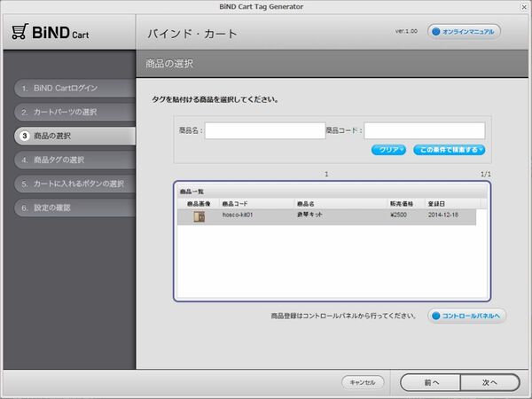Click the クリア button

click(388, 150)
